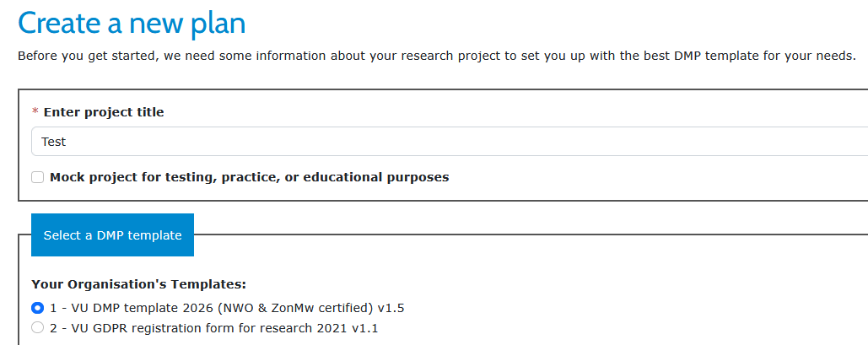868x345 pixels.
Task: Open the Select a DMP template tab
Action: coord(112,235)
